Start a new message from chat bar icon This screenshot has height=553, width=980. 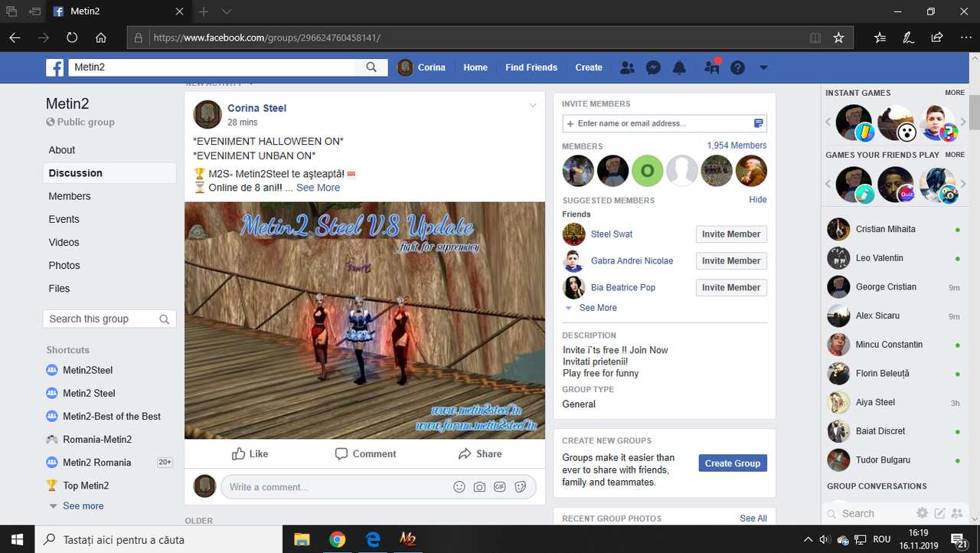click(939, 513)
